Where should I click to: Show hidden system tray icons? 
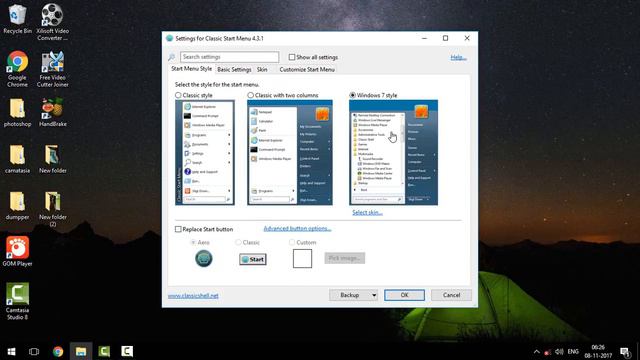(537, 351)
